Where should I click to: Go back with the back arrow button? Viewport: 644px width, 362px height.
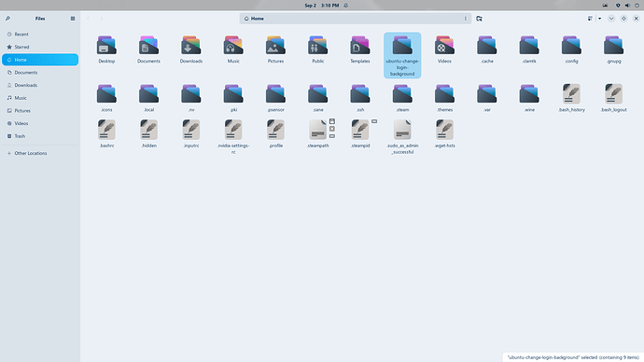89,19
